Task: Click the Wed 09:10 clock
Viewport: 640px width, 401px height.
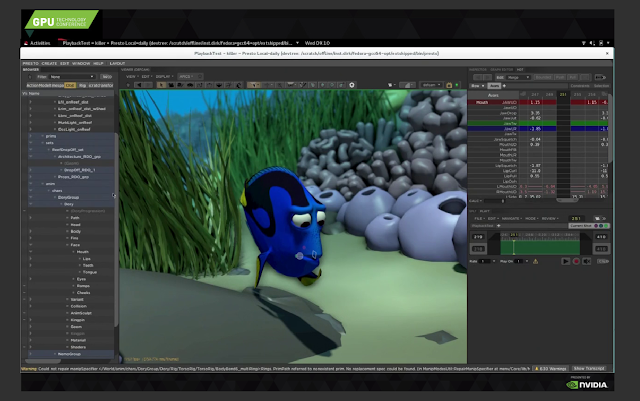Action: tap(317, 43)
